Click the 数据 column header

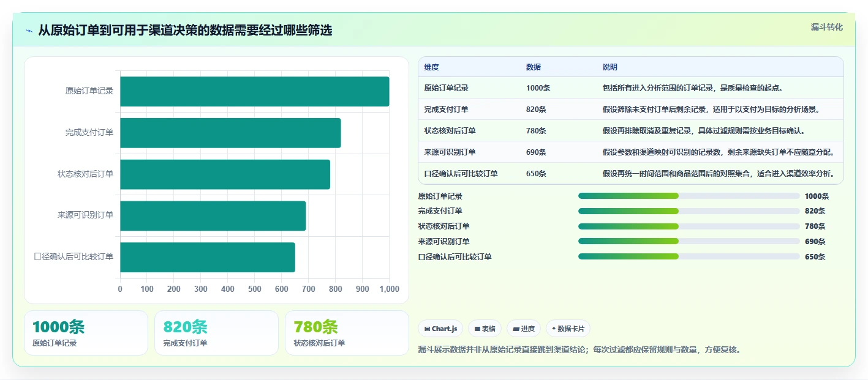click(x=533, y=67)
